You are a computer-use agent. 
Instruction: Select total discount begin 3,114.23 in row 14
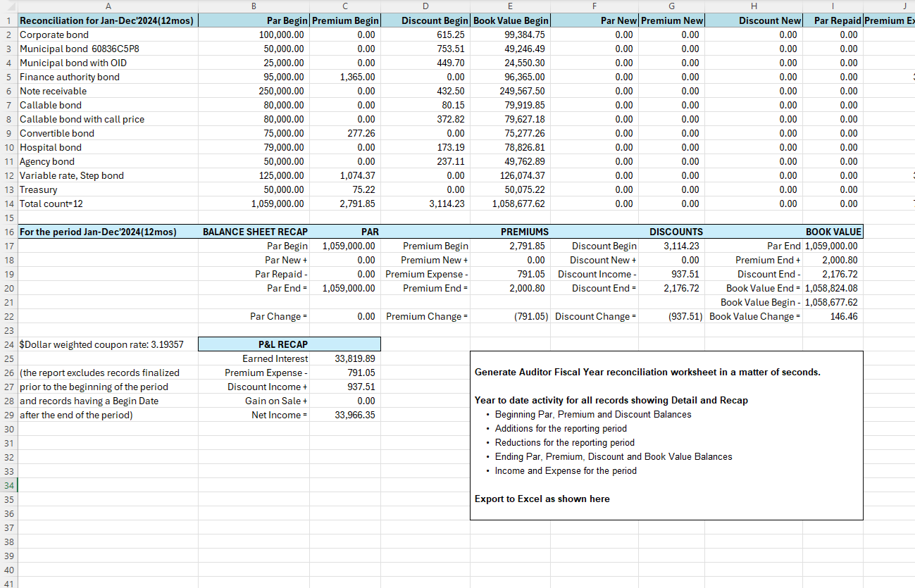click(x=426, y=204)
